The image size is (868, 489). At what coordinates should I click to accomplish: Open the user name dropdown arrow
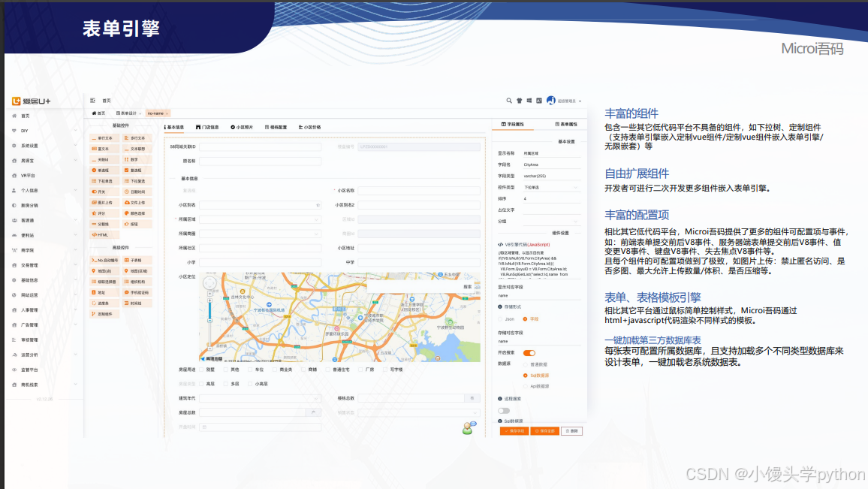(x=580, y=101)
